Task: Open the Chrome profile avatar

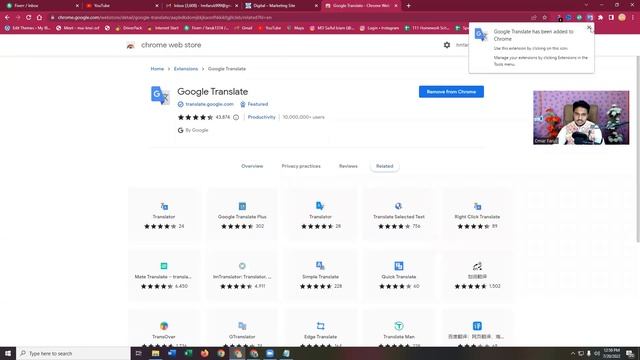Action: pos(622,18)
